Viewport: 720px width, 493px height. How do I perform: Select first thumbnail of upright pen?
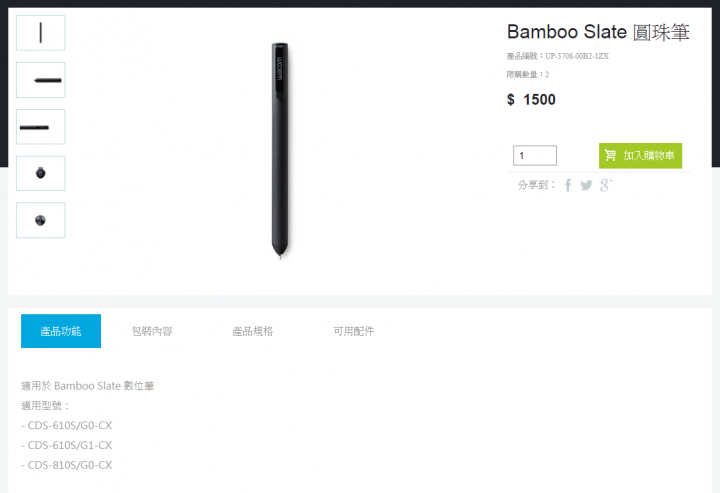40,33
